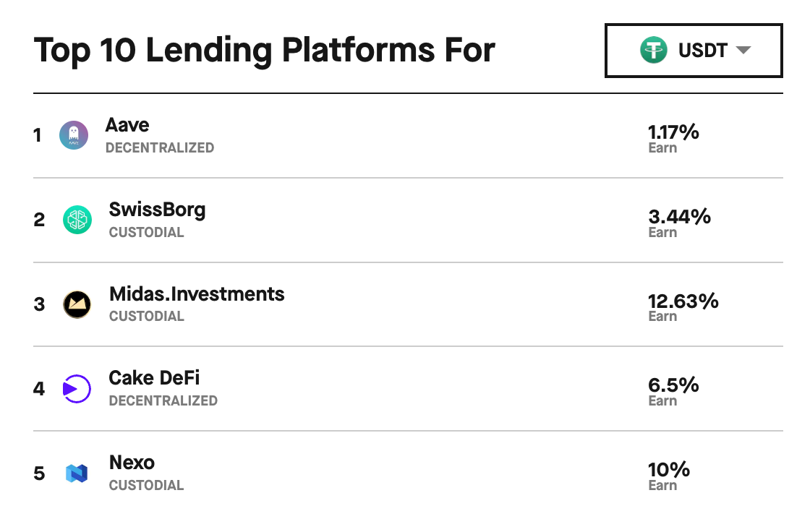Click SwissBorg's 3.44% earn rate
This screenshot has height=532, width=810.
[679, 216]
